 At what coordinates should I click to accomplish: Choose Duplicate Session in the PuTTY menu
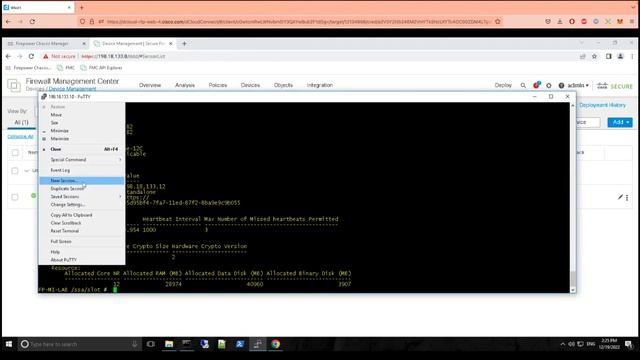[82, 189]
